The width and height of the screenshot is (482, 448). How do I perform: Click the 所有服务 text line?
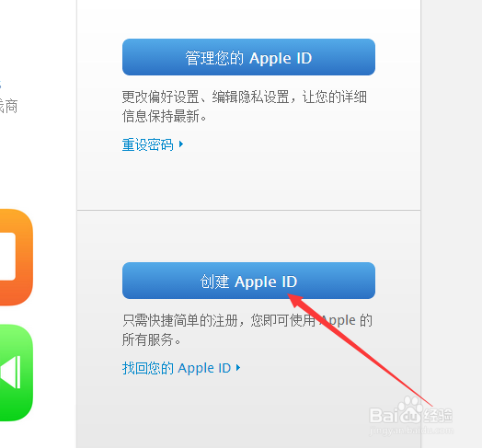click(x=151, y=339)
